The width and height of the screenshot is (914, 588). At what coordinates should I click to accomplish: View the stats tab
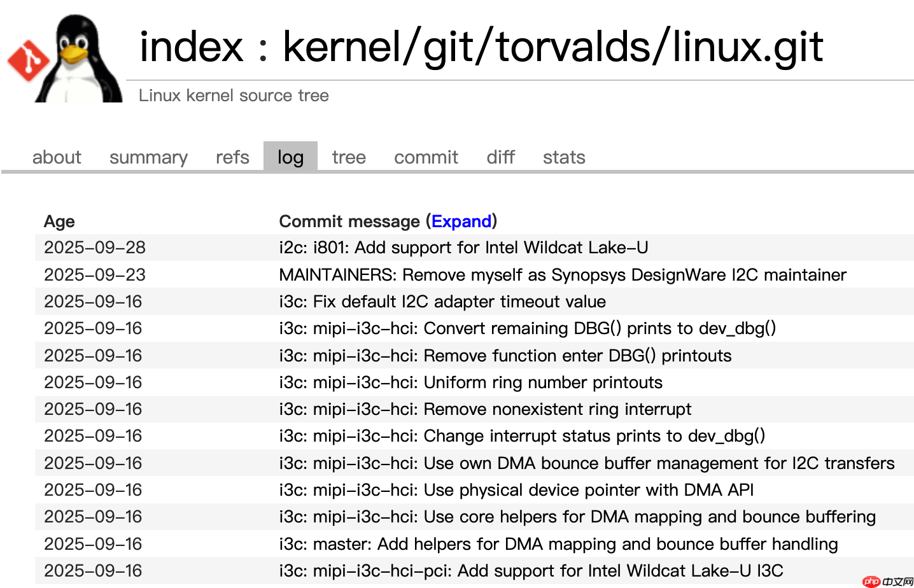(x=564, y=157)
